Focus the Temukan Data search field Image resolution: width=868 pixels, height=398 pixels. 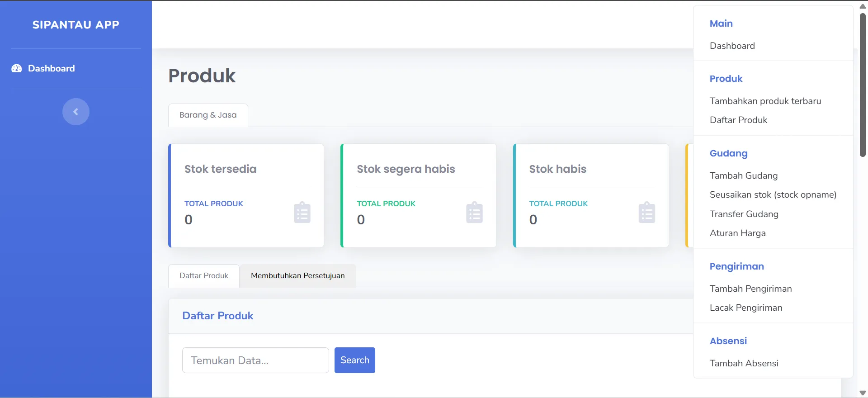[x=255, y=360]
